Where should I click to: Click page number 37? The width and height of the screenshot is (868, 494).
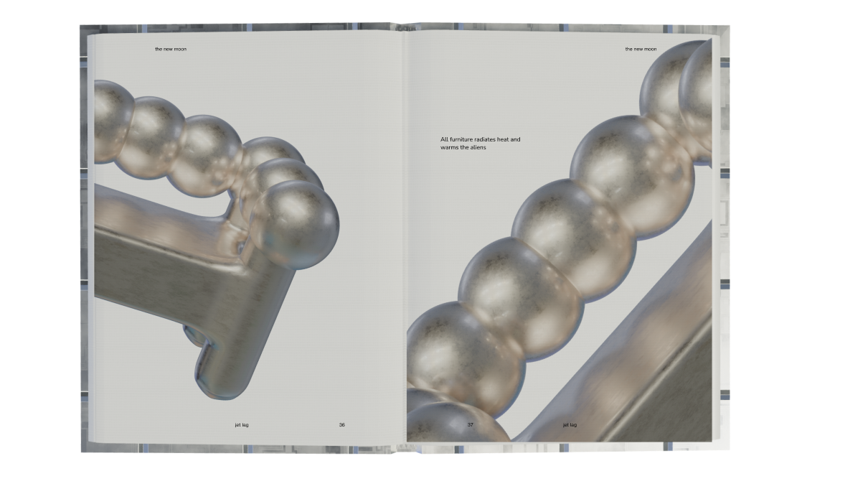click(x=471, y=424)
